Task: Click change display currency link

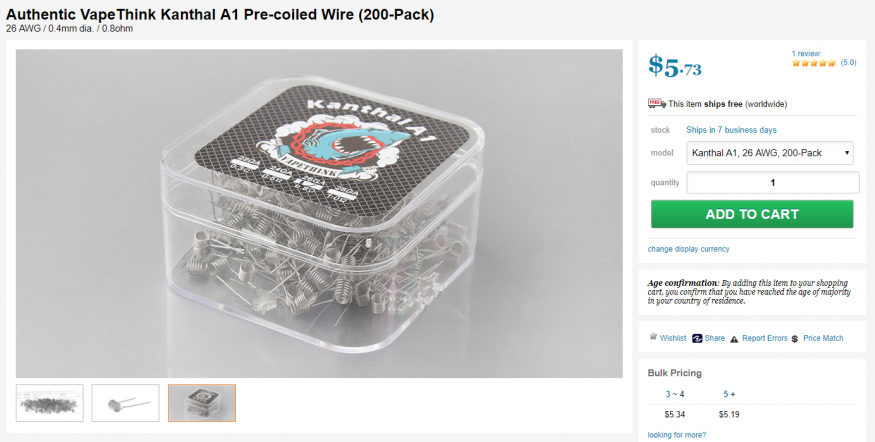Action: coord(688,249)
